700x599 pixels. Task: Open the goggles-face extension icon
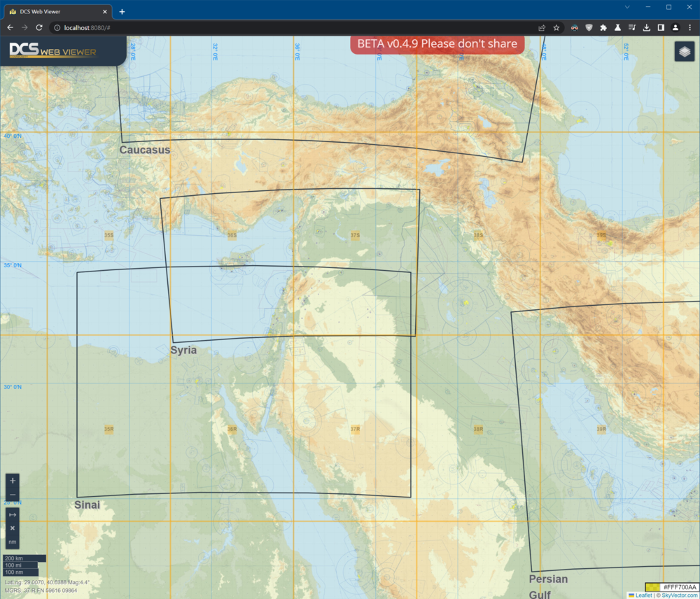(x=575, y=28)
